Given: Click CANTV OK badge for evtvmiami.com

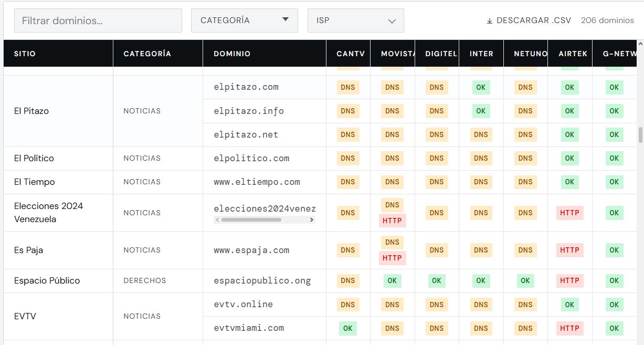Looking at the screenshot, I should [347, 328].
